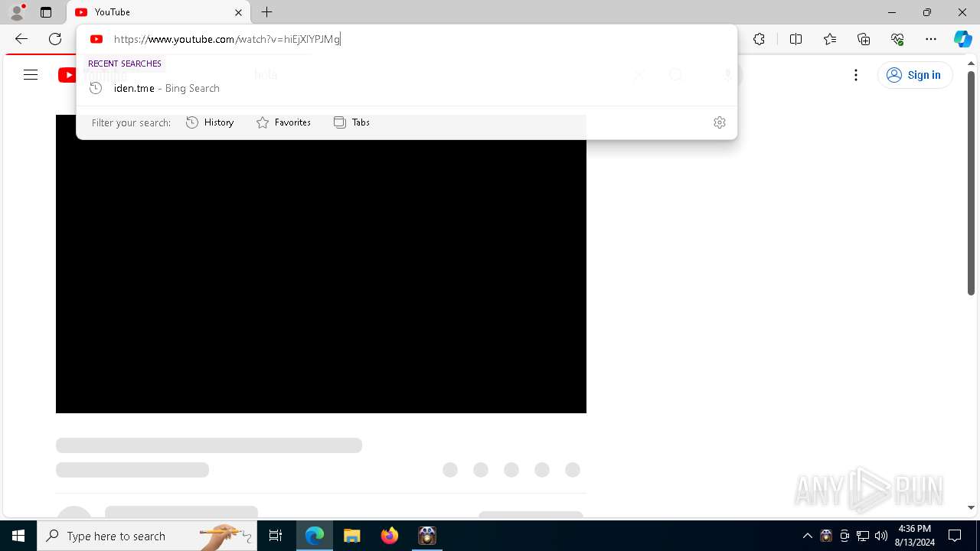Click the address bar URL field

pos(406,39)
